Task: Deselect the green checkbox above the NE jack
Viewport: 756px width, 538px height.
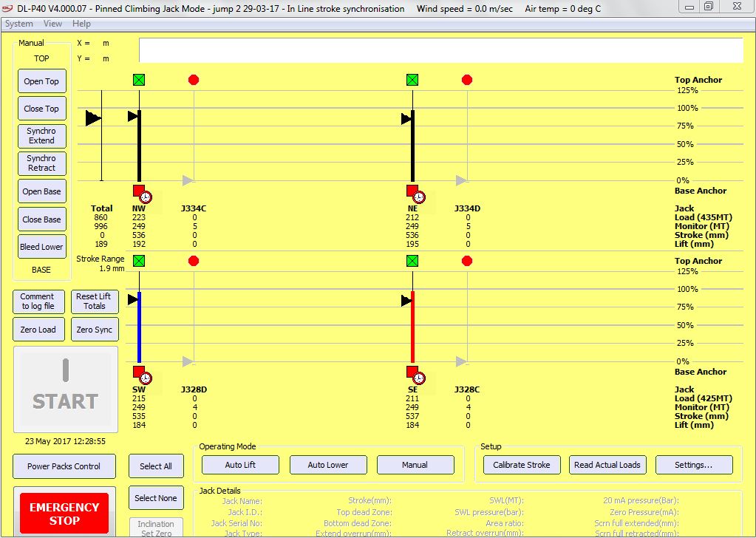Action: click(412, 80)
